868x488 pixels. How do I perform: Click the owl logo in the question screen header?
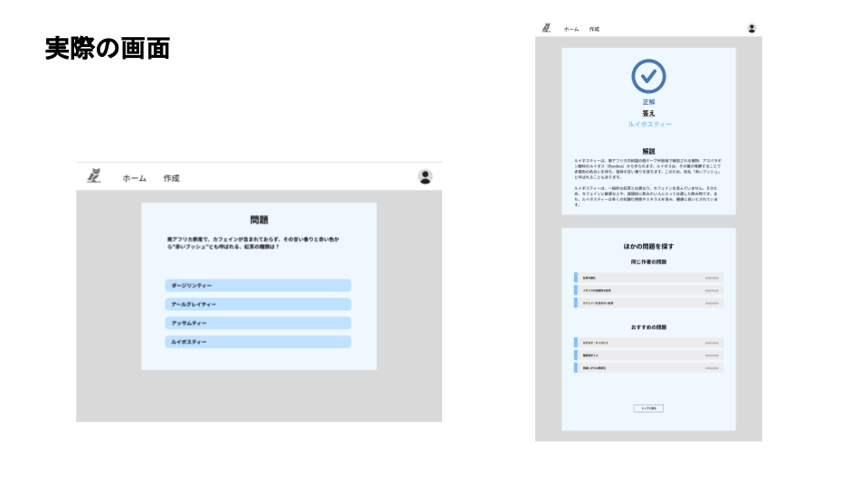click(x=94, y=176)
